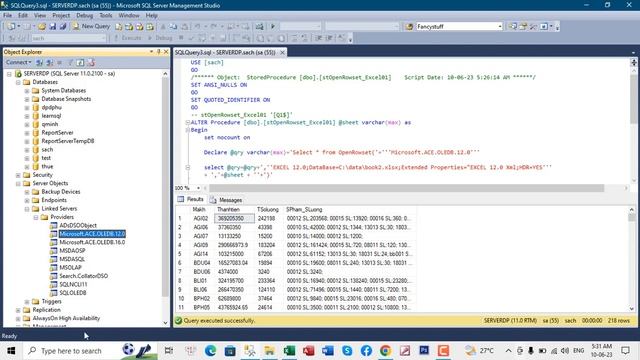Click the Refresh icon in Object Explorer
Viewport: 640px width, 360px height.
(80, 62)
